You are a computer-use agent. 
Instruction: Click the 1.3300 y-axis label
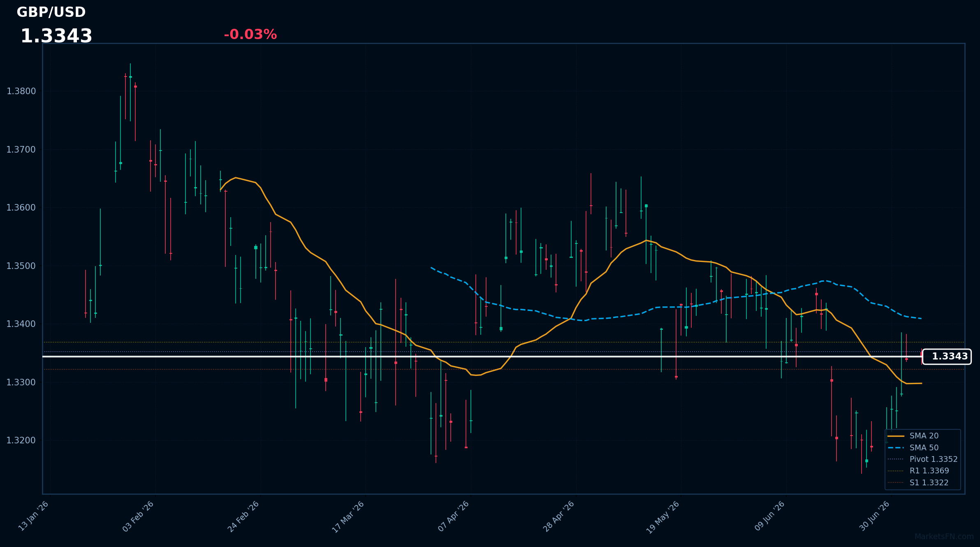click(21, 382)
